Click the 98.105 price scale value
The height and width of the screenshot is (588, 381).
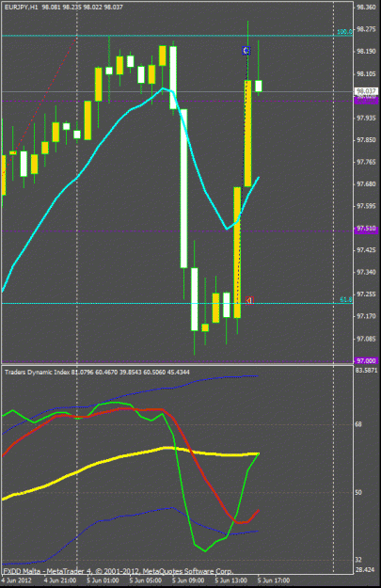(x=366, y=74)
